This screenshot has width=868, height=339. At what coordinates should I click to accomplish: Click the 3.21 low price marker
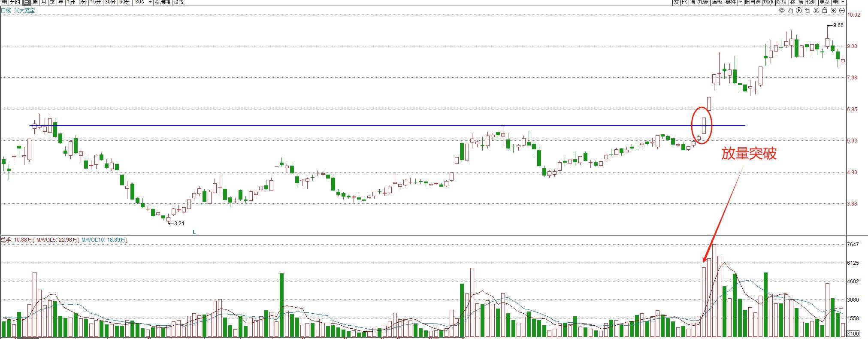tap(179, 223)
